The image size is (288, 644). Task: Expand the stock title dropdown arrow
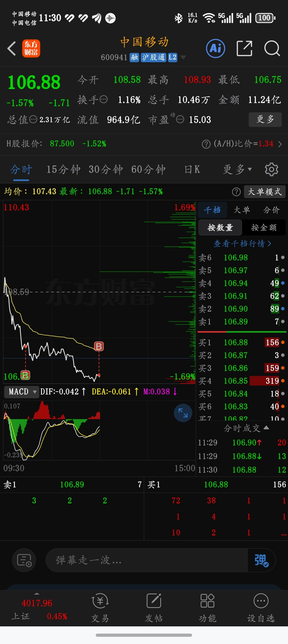[183, 57]
